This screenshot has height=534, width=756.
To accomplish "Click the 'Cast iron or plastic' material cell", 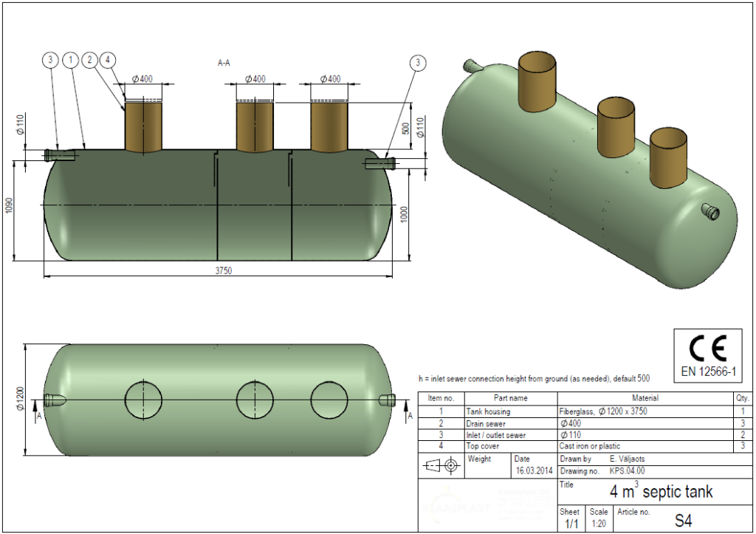I will (591, 446).
